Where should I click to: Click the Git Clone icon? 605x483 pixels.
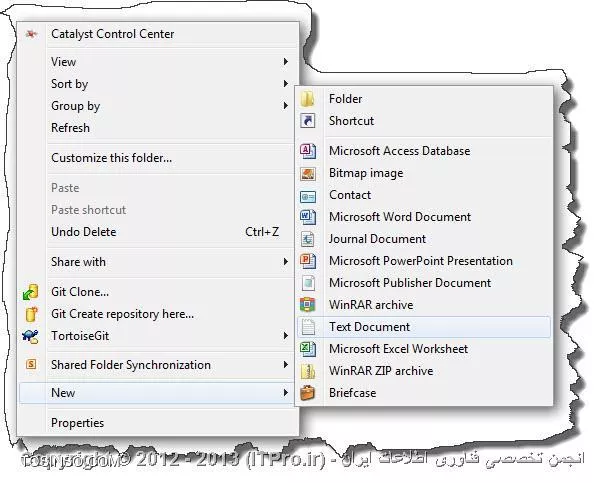[30, 292]
